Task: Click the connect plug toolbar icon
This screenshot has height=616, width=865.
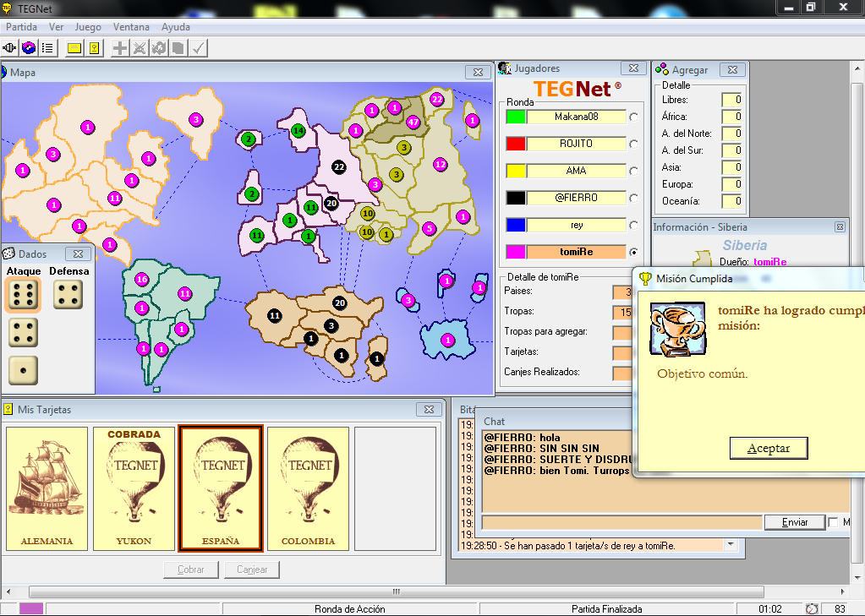Action: 9,48
